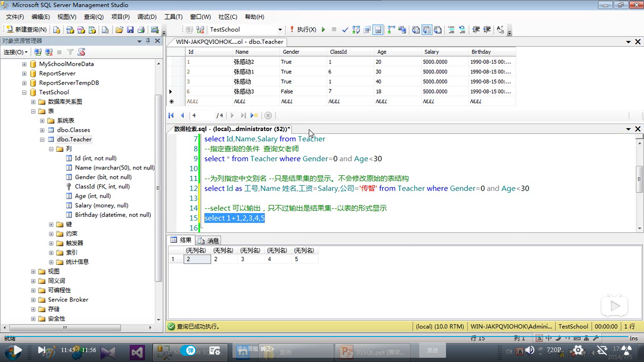
Task: Switch to the 结果 results tab
Action: 182,240
